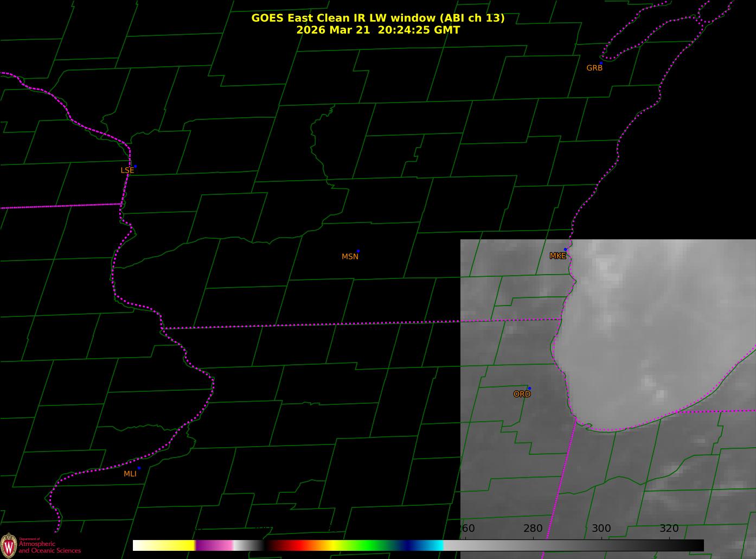The height and width of the screenshot is (559, 756).
Task: Pick the yellow segment of the color bar
Action: pos(174,545)
